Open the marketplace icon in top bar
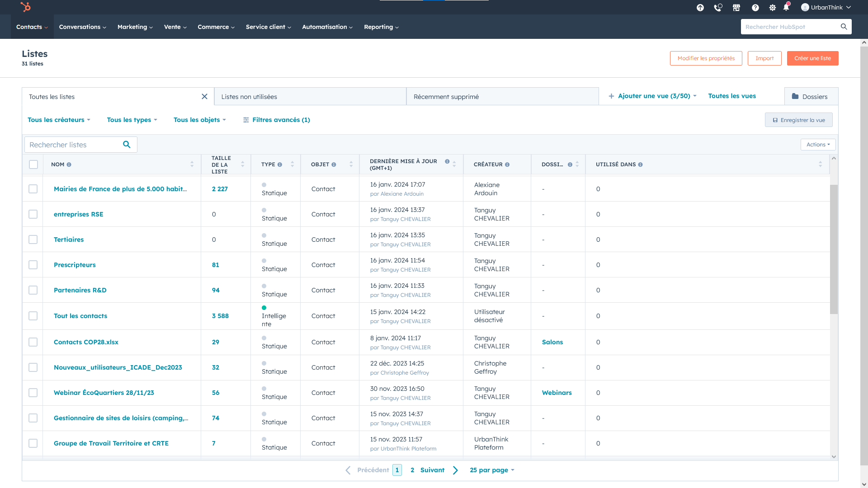The image size is (868, 488). [x=736, y=7]
